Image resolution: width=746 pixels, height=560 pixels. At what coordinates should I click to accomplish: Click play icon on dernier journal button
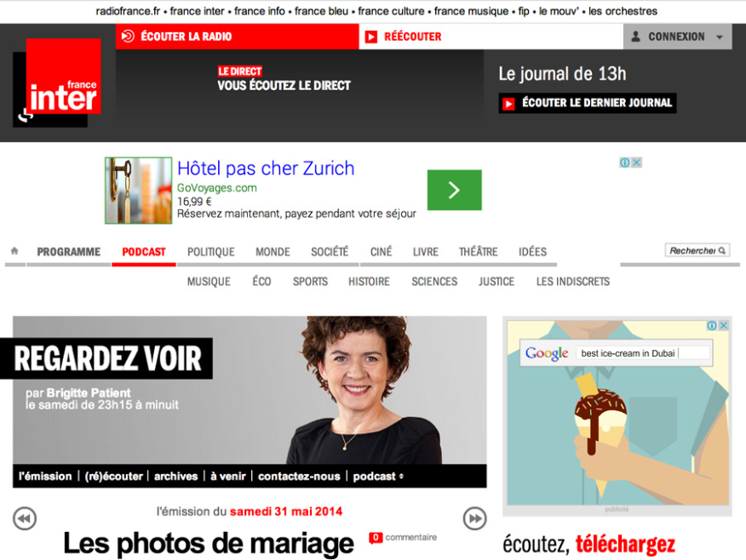pyautogui.click(x=508, y=104)
